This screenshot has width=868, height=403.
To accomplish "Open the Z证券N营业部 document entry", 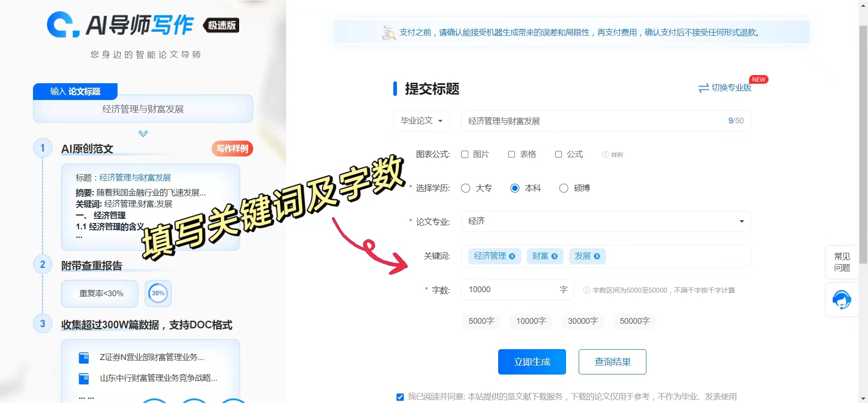I will [151, 357].
